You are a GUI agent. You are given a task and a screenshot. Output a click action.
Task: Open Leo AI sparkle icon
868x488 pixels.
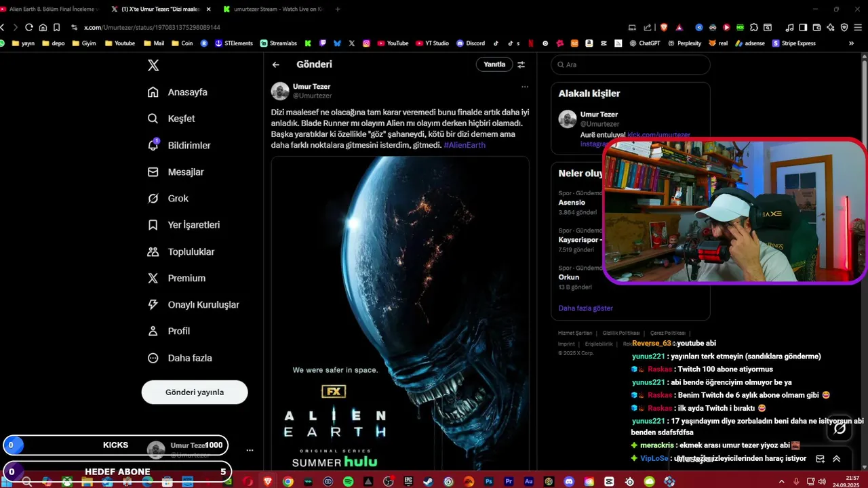coord(831,27)
